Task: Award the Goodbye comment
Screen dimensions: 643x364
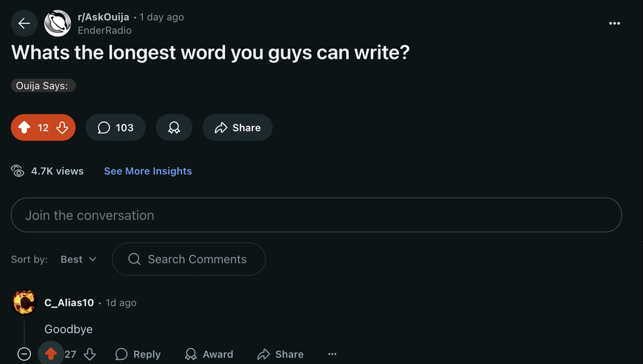Action: (209, 354)
